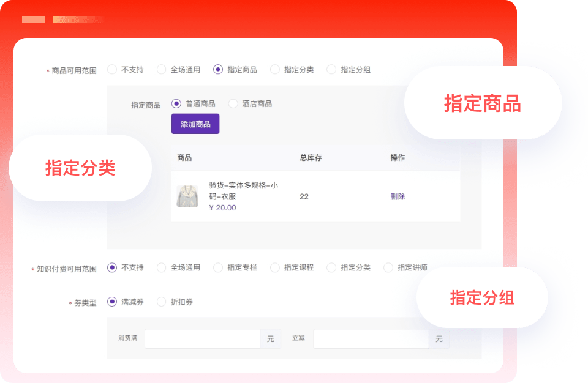Screen dimensions: 588x383
Task: Select 不支持 for 知识付费可用范围
Action: tap(112, 267)
